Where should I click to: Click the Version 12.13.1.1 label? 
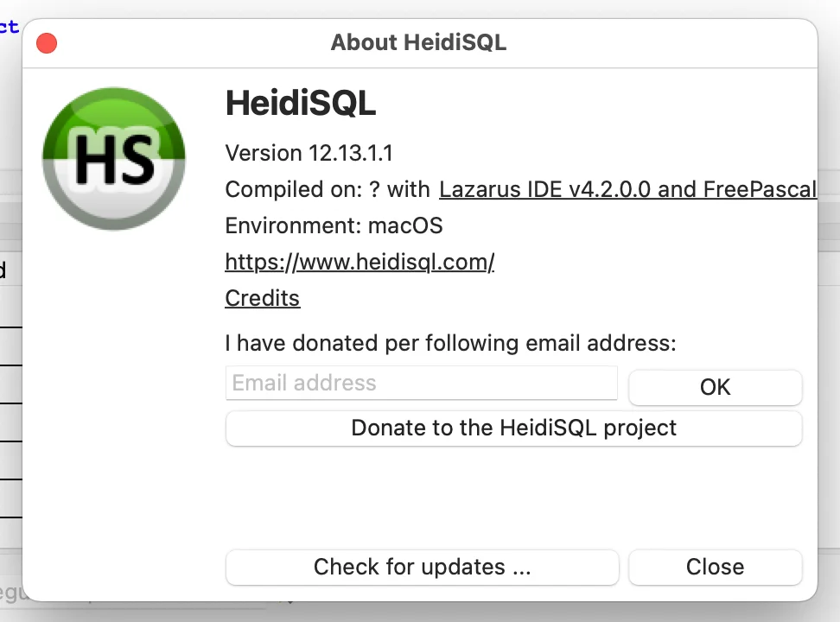[309, 153]
